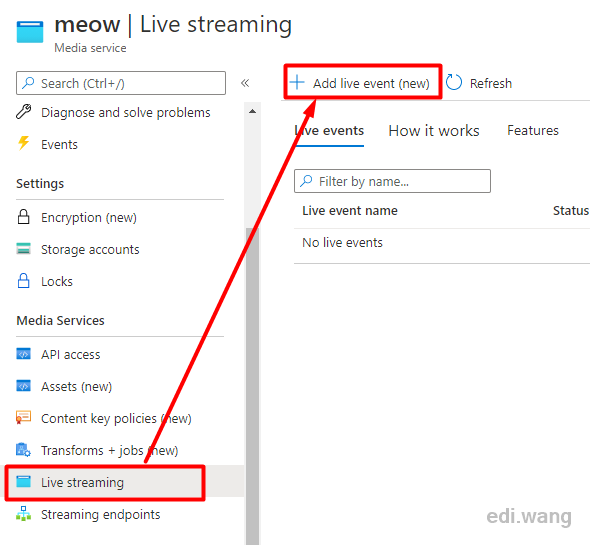Click the Transforms + jobs icon
This screenshot has height=545, width=590.
(23, 450)
